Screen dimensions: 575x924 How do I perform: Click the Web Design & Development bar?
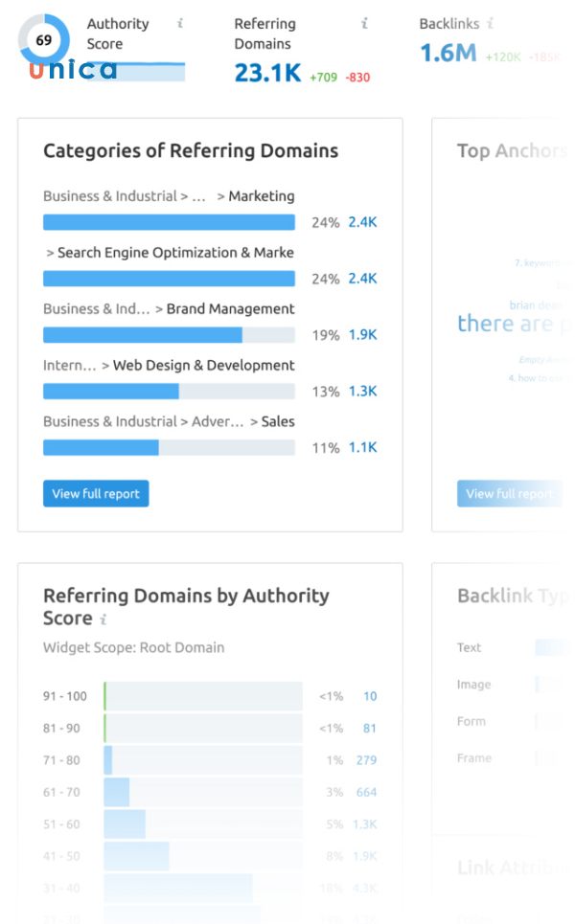169,392
